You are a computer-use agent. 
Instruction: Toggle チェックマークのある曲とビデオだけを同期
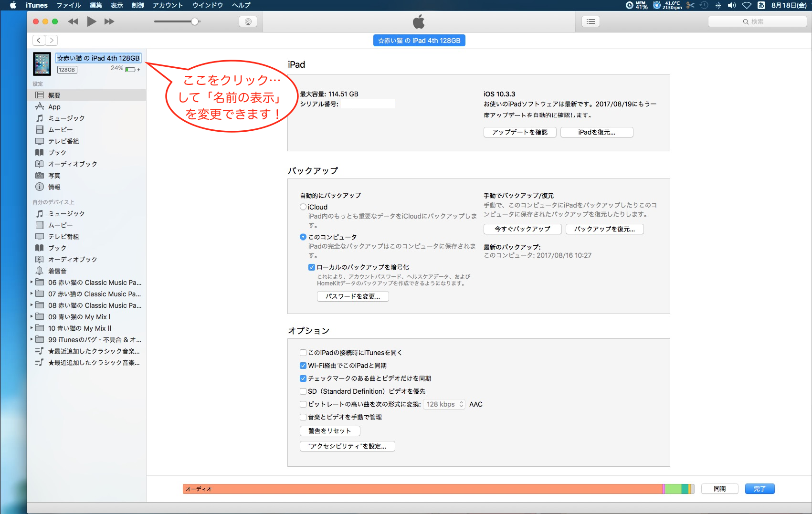[303, 378]
